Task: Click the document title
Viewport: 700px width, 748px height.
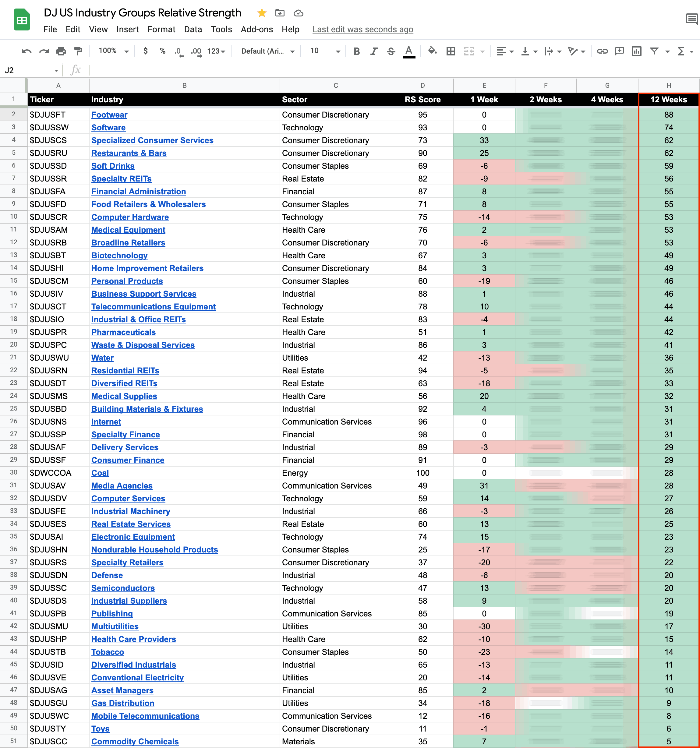Action: (142, 13)
